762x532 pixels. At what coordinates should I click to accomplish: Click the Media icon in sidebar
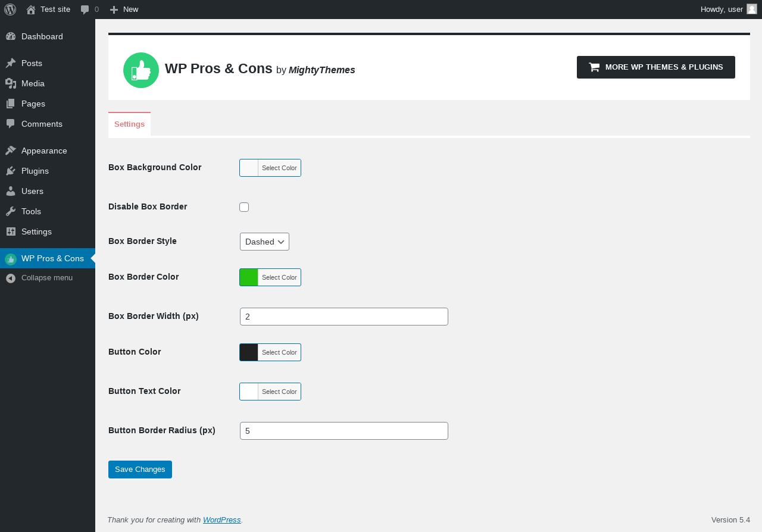11,83
